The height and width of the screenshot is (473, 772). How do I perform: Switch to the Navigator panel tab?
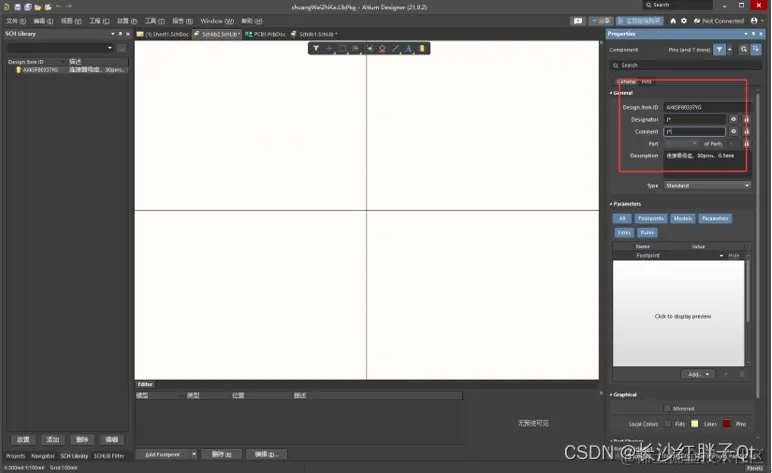point(43,456)
